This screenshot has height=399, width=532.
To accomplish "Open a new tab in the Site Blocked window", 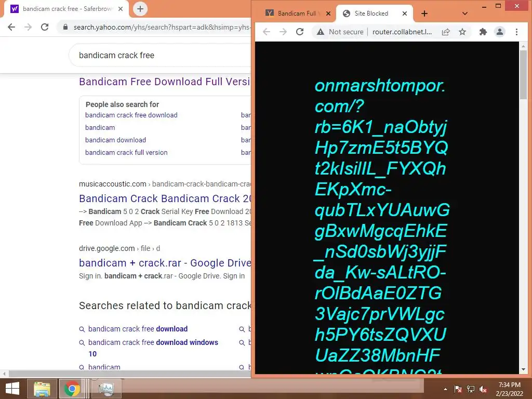I will (x=424, y=14).
